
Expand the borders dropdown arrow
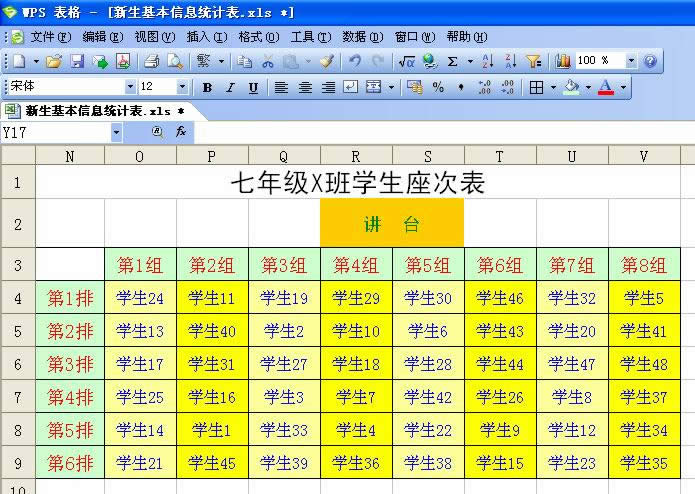(553, 88)
